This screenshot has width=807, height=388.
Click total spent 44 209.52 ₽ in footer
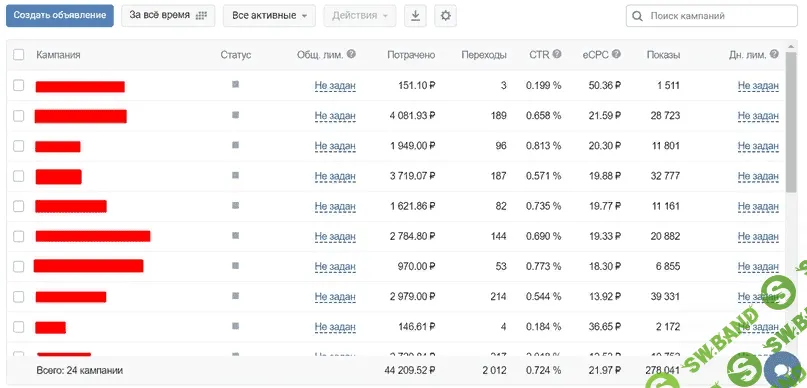pyautogui.click(x=410, y=370)
